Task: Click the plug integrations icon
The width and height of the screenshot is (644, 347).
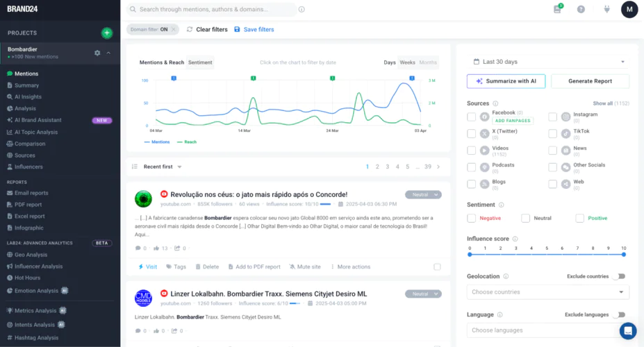Action: [x=606, y=9]
